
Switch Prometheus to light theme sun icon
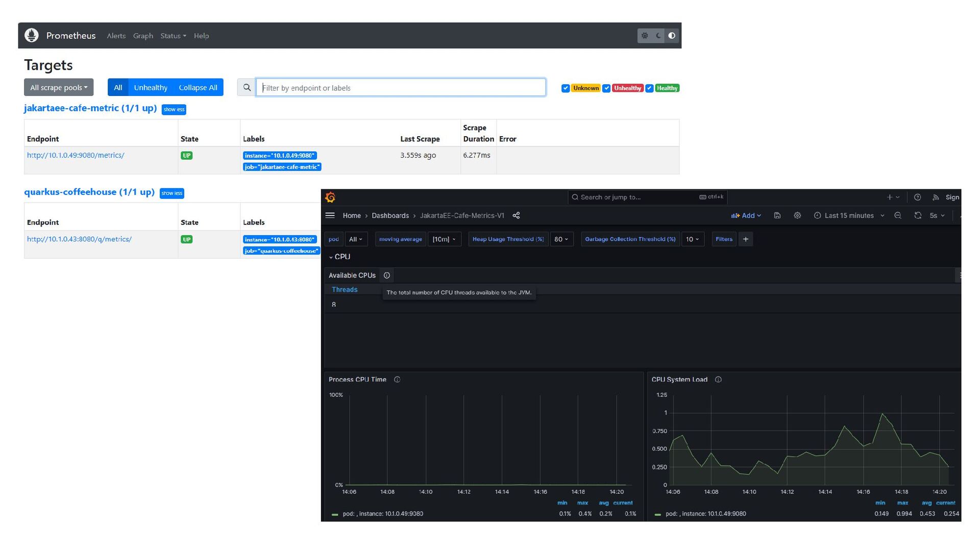(645, 36)
